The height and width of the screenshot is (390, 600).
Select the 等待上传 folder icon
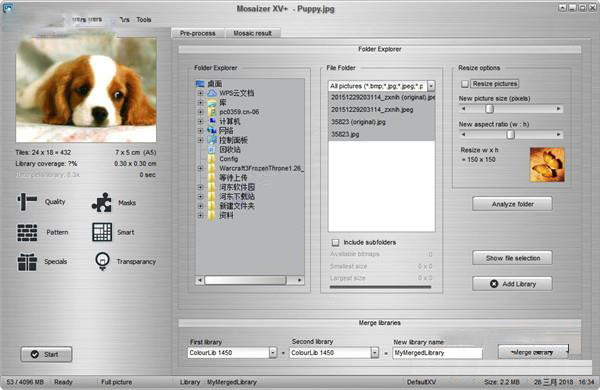coord(212,178)
